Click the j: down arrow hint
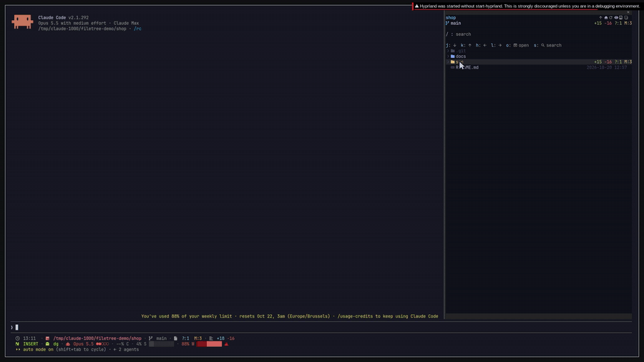Screen dimensions: 644x362 click(x=451, y=46)
